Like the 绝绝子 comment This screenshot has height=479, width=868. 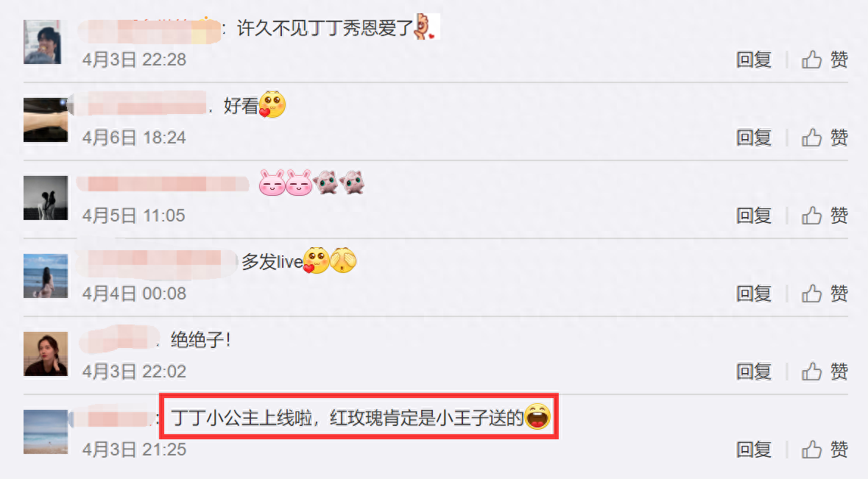[x=825, y=371]
